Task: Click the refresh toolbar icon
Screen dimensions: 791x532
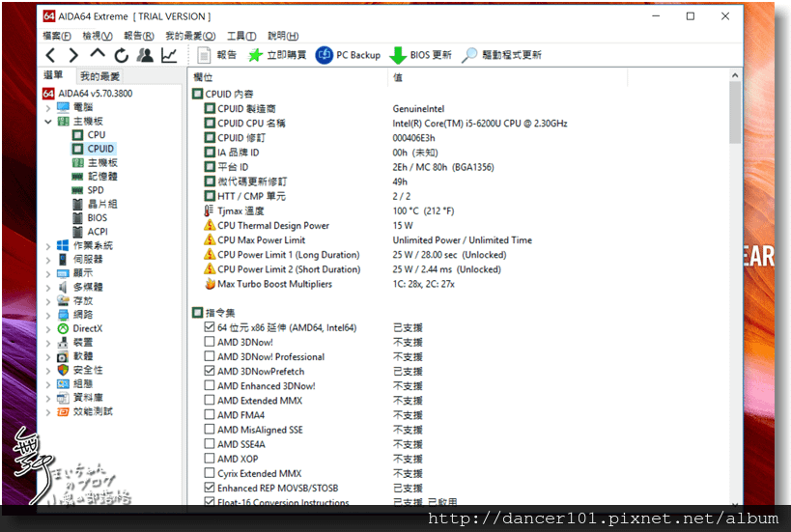Action: coord(121,55)
